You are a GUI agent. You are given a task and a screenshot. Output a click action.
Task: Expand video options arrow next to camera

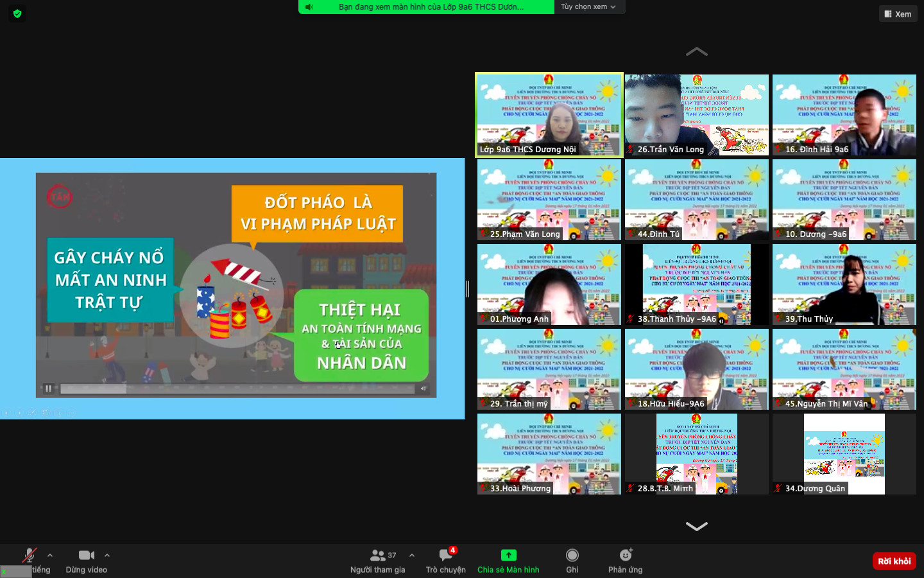tap(107, 556)
